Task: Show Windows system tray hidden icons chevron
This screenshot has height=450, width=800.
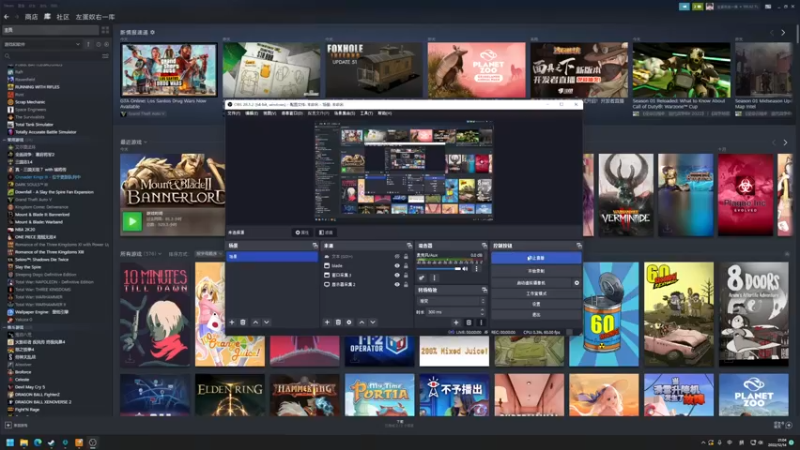Action: (703, 443)
